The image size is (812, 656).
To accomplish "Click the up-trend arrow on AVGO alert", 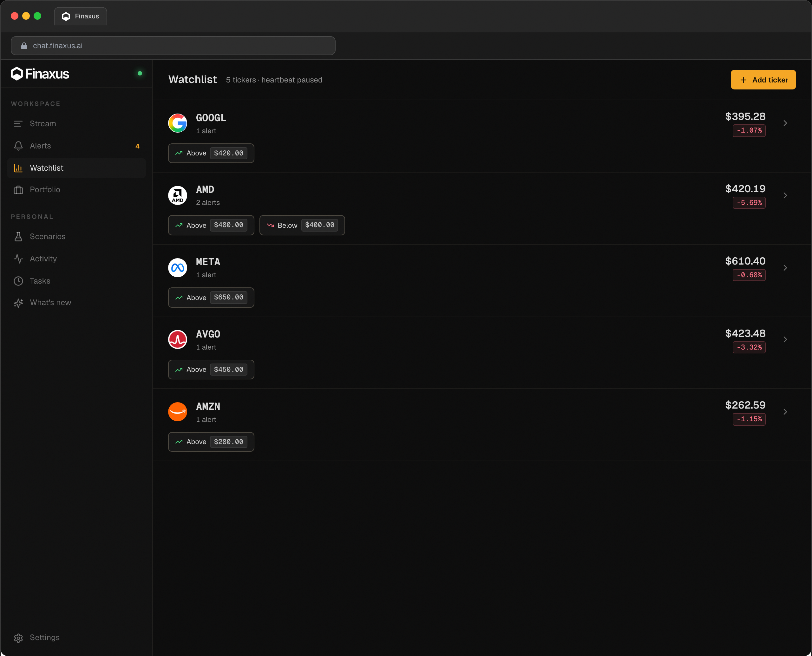I will click(x=179, y=370).
